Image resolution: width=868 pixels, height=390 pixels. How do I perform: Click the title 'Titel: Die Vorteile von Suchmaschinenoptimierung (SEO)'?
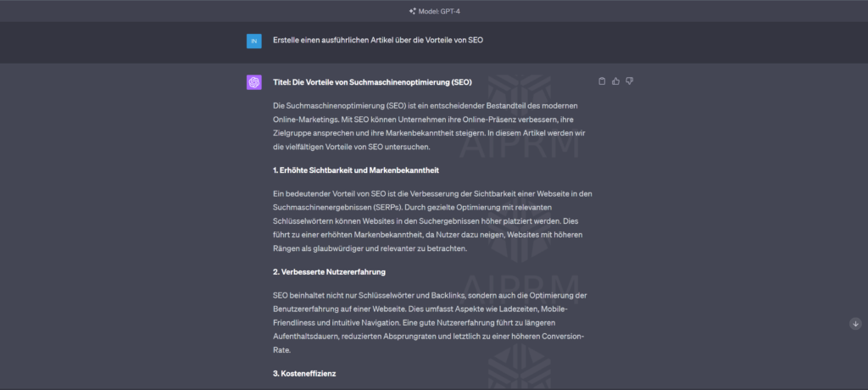373,82
